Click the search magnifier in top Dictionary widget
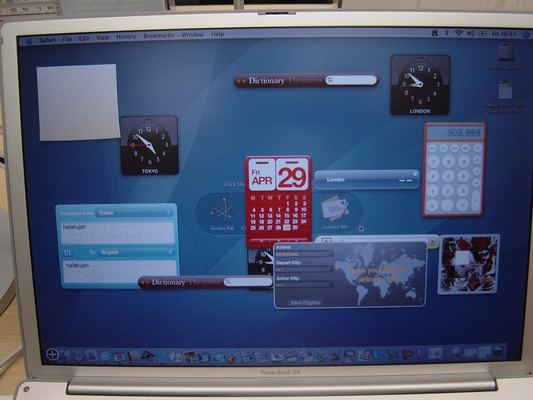Image resolution: width=533 pixels, height=400 pixels. click(x=330, y=80)
